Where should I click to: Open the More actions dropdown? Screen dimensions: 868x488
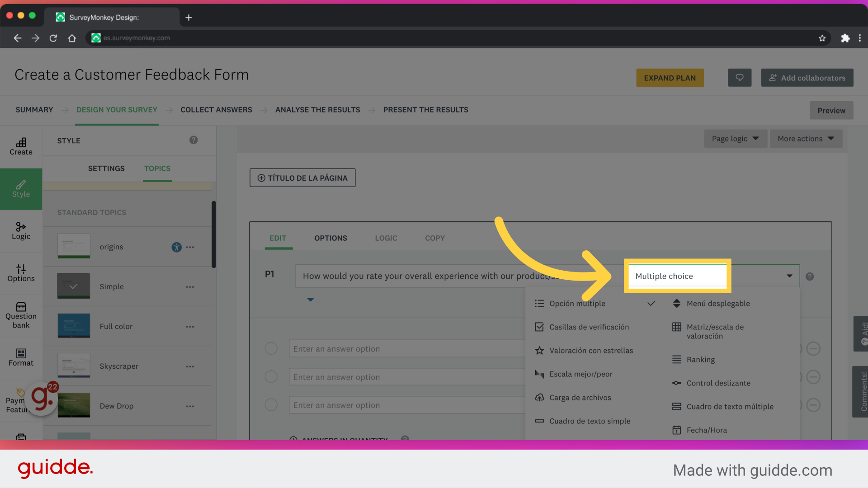coord(806,138)
